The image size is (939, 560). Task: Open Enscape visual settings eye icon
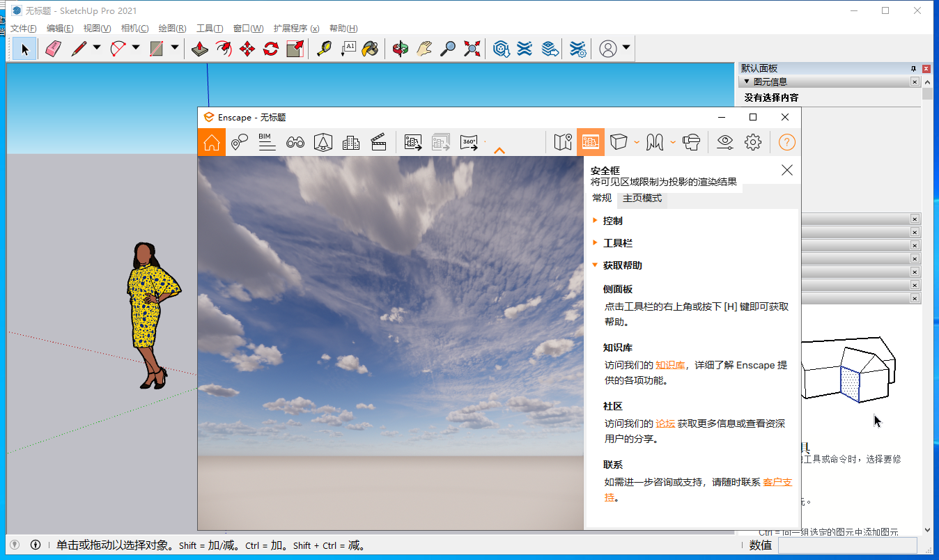coord(724,142)
